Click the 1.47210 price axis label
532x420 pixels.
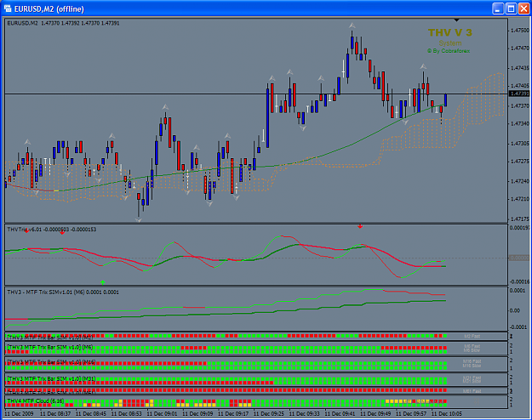[x=519, y=199]
